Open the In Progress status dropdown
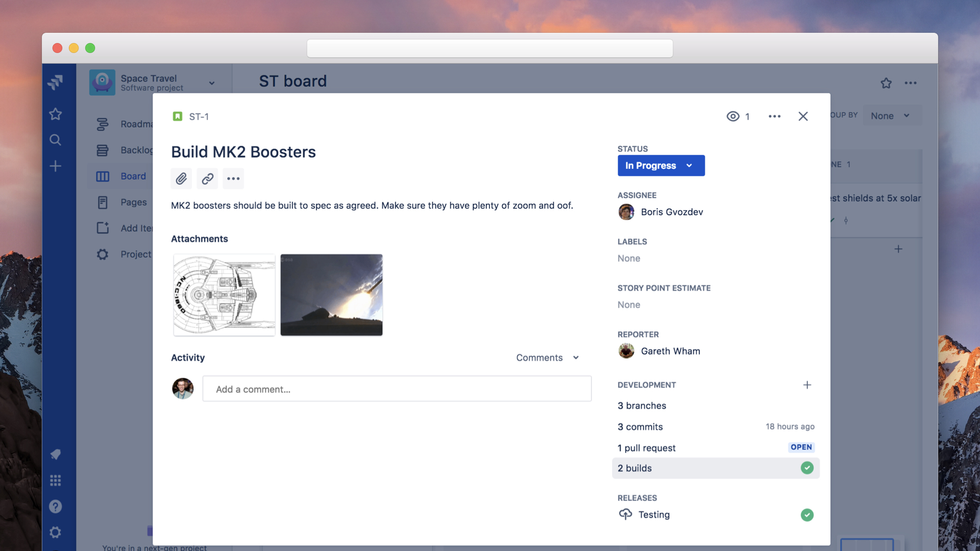This screenshot has width=980, height=551. pos(661,165)
